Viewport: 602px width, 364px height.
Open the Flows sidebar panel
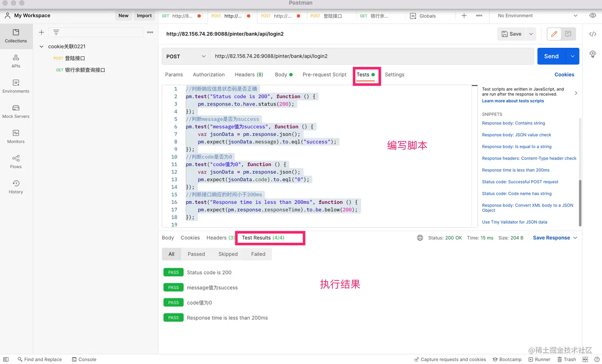(x=16, y=162)
